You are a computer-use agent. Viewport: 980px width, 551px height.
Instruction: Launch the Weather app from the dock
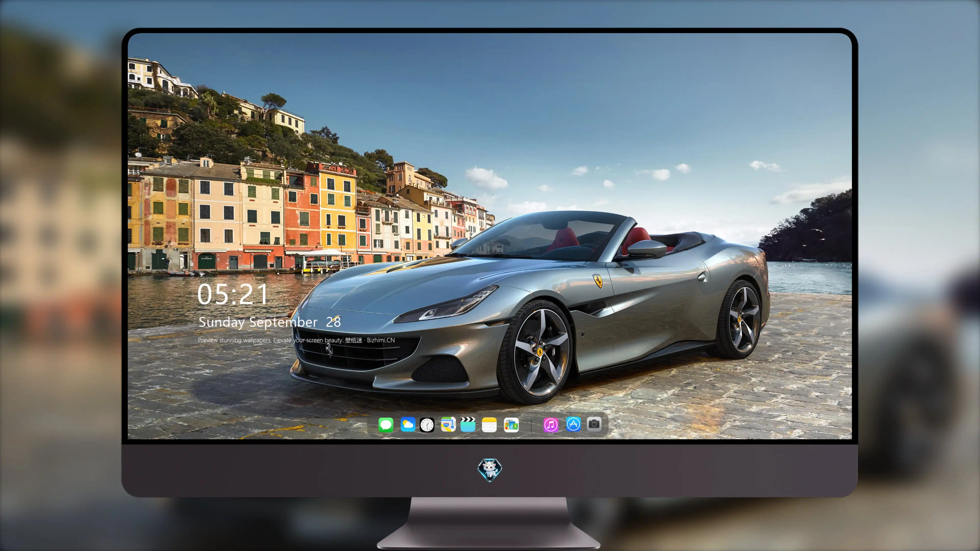click(408, 424)
